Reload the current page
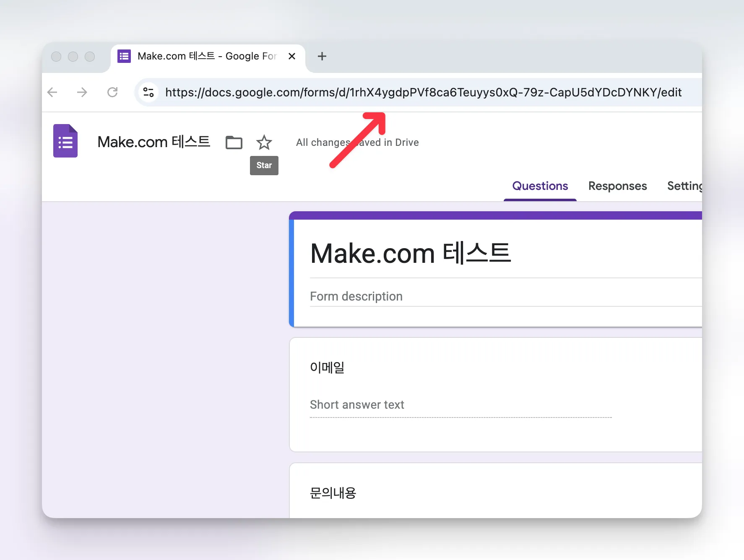744x560 pixels. click(112, 92)
